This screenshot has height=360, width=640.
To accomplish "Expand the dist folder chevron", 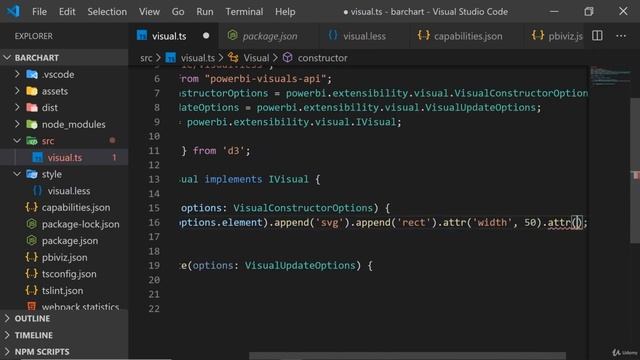I will [17, 108].
